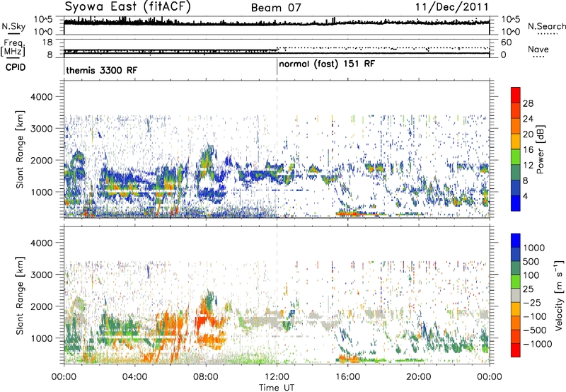Viewport: 566px width, 392px height.
Task: Click the 'Time UT' axis title
Action: (277, 388)
